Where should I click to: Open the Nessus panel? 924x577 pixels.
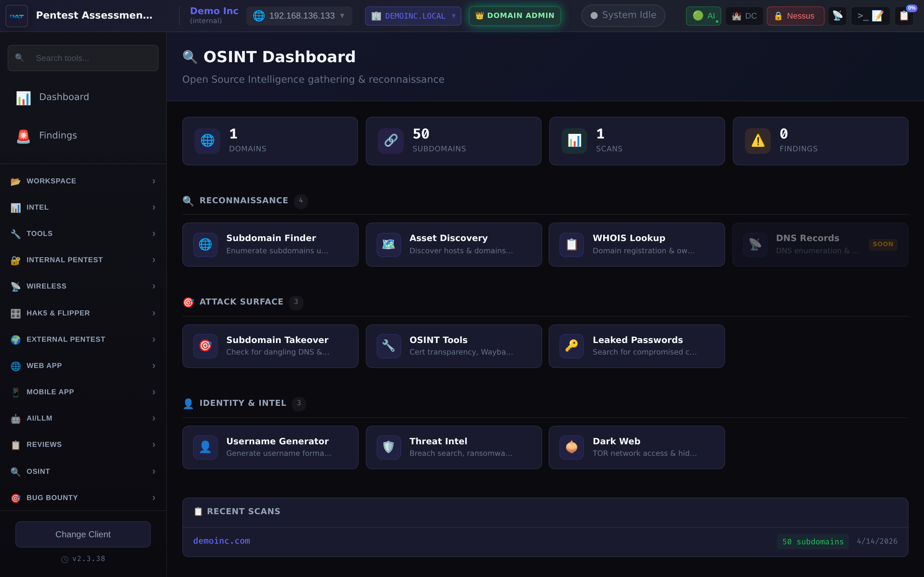(x=795, y=16)
